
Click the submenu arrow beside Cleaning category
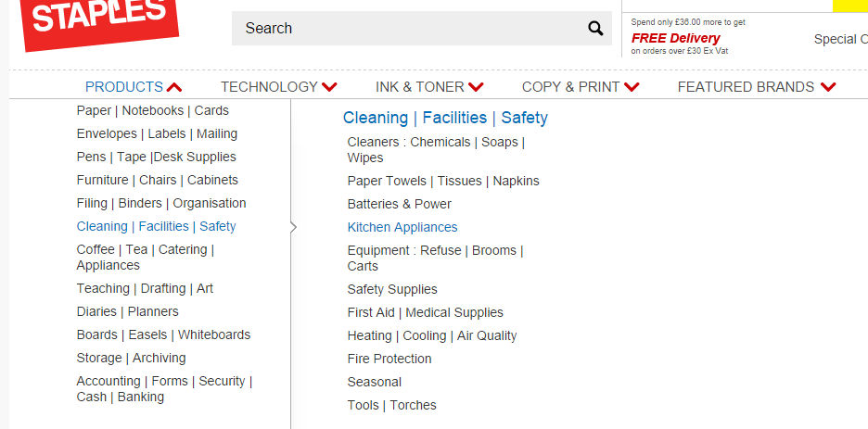pos(293,227)
